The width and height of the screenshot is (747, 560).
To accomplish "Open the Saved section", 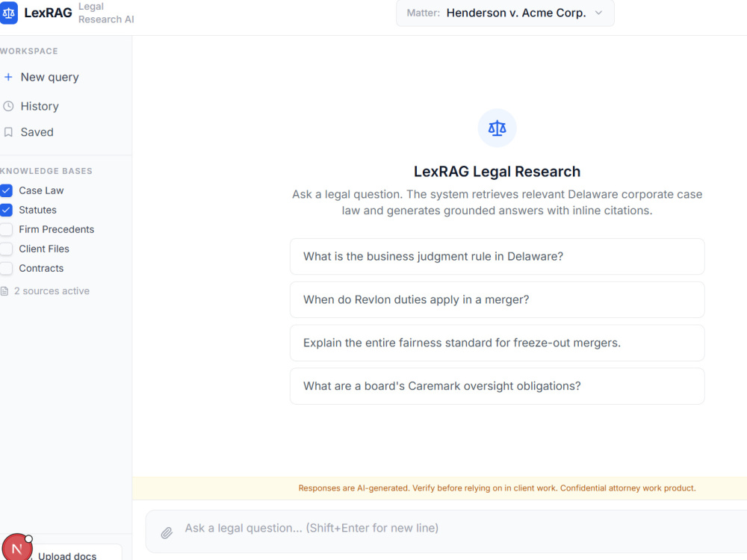I will tap(37, 132).
